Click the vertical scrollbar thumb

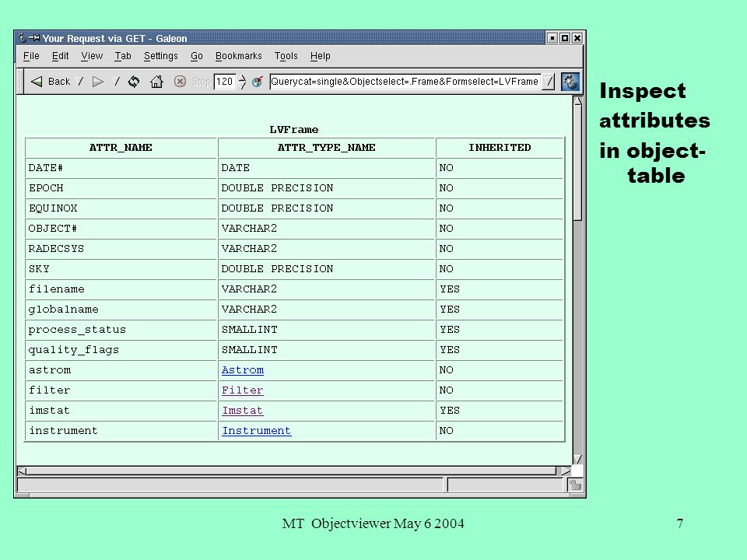coord(577,162)
